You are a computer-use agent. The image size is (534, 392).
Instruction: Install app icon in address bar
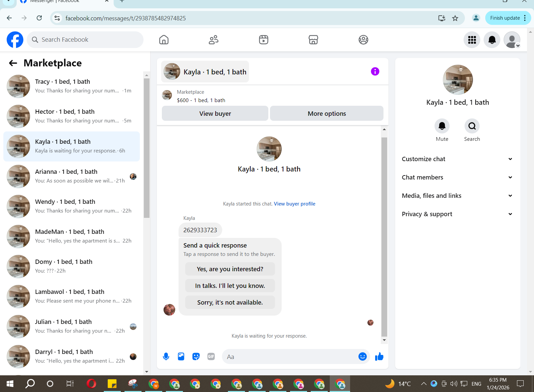(x=442, y=18)
